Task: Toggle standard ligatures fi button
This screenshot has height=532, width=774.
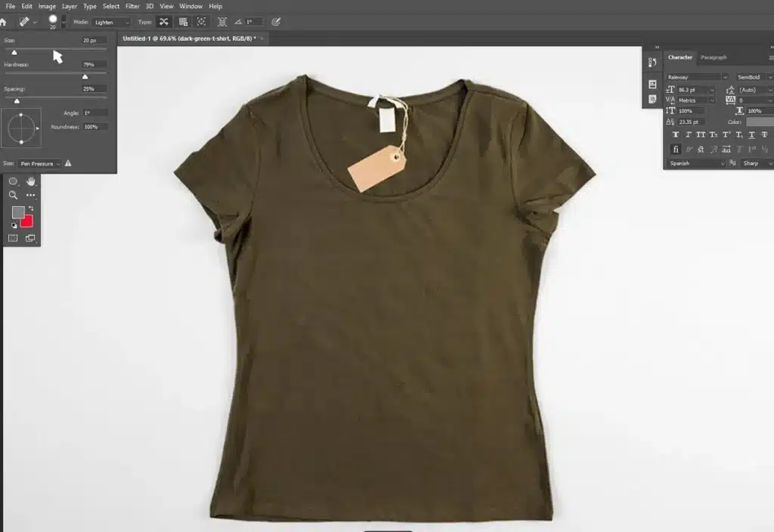Action: tap(676, 149)
